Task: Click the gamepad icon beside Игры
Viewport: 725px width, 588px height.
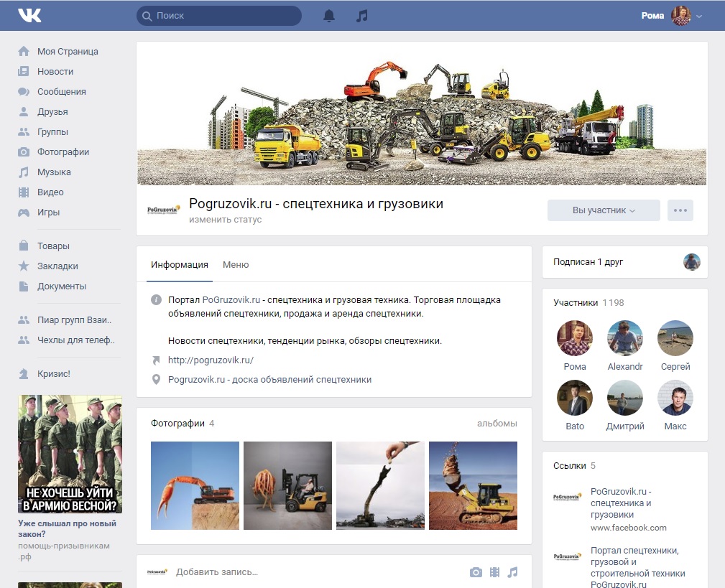Action: (x=24, y=213)
